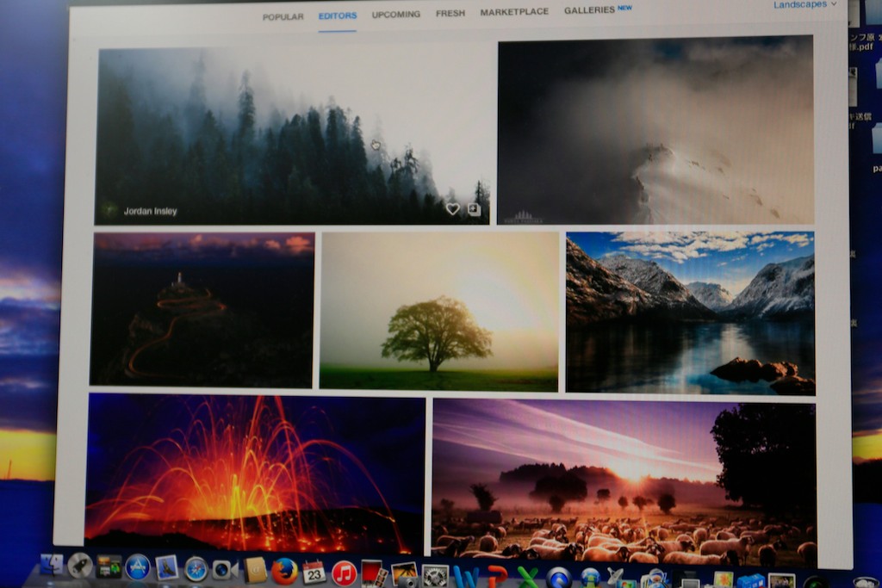This screenshot has width=882, height=588.
Task: Open Jordan Insley's profile link
Action: pyautogui.click(x=150, y=212)
